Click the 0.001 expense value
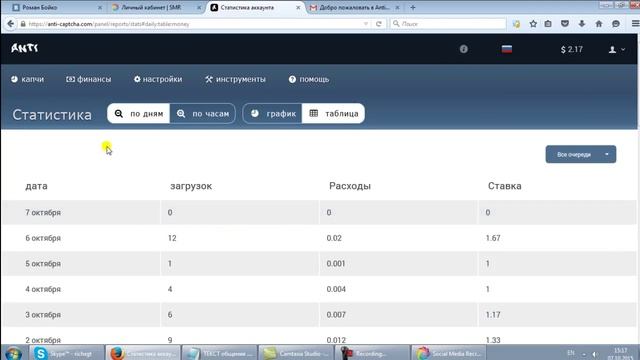 click(x=336, y=264)
